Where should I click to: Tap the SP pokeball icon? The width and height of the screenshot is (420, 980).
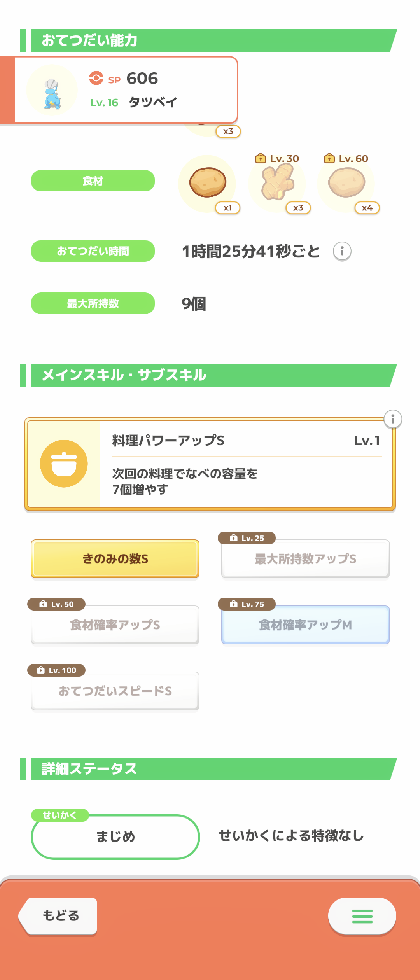[96, 78]
